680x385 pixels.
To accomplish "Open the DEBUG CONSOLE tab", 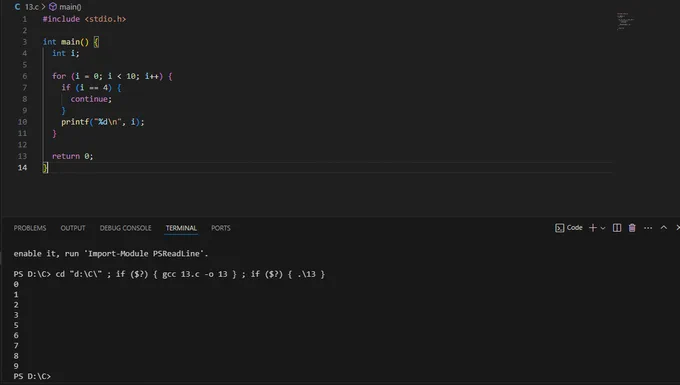I will point(125,228).
